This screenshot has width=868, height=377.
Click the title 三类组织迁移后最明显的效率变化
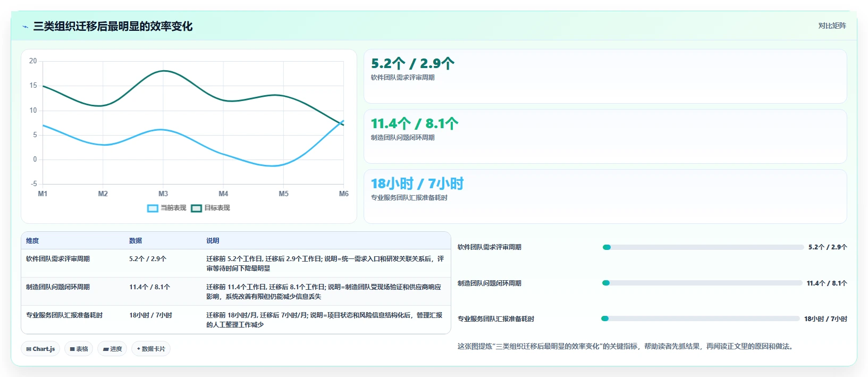click(x=113, y=26)
